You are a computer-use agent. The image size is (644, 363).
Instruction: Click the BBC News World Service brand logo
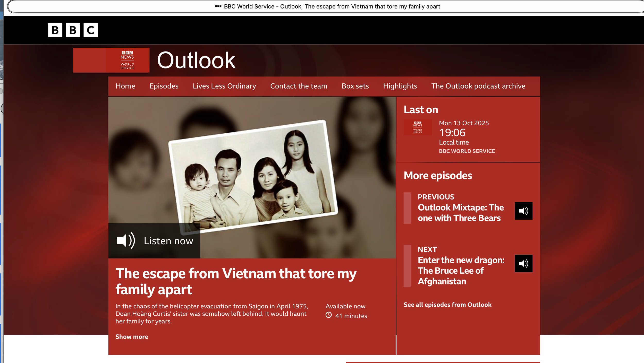click(111, 60)
